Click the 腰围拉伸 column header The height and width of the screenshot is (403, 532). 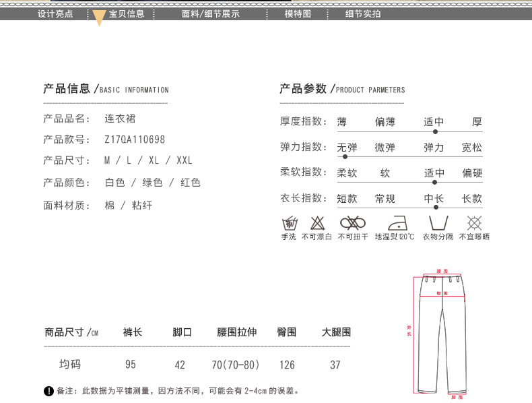pos(236,332)
